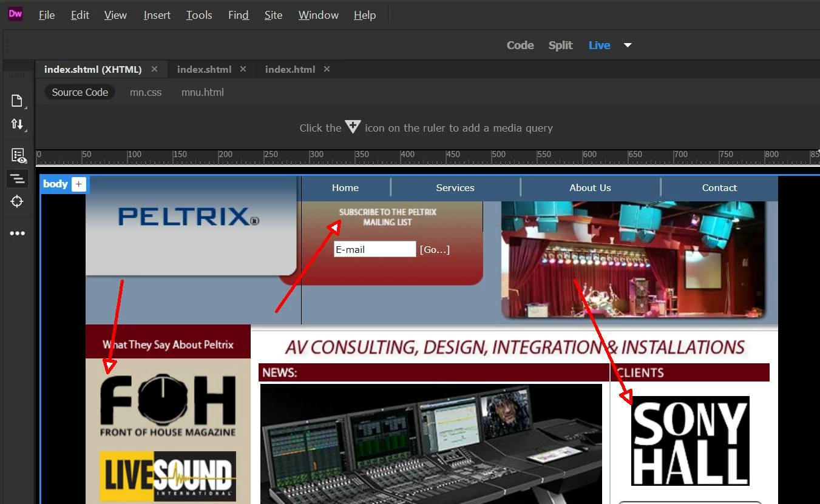The height and width of the screenshot is (504, 820).
Task: Click the Dreamweaver Dw app icon
Action: [x=15, y=14]
